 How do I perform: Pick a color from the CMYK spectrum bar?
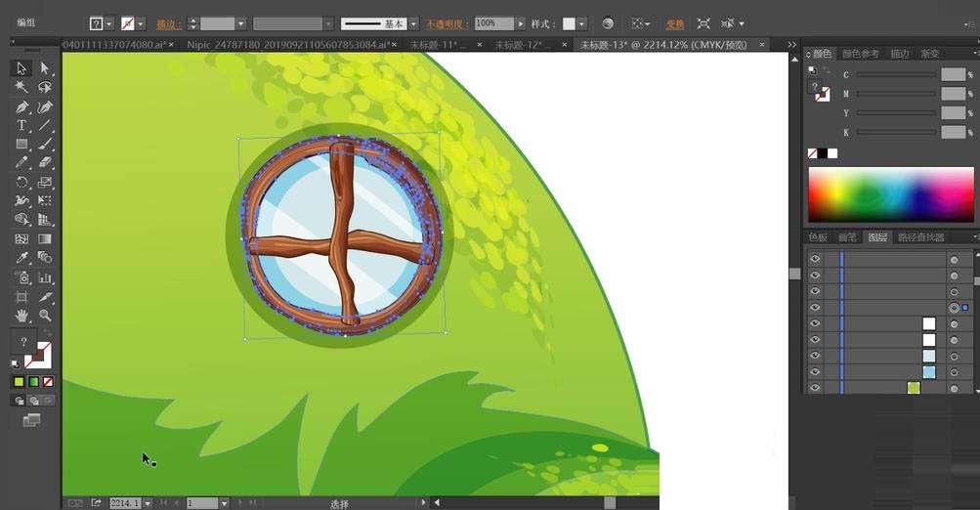click(x=890, y=193)
